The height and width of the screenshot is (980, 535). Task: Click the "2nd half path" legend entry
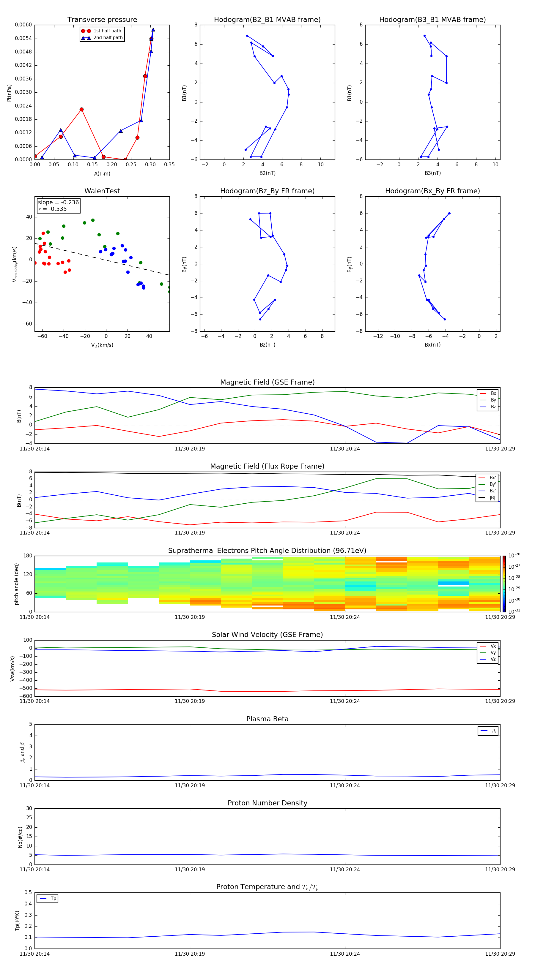(x=102, y=38)
